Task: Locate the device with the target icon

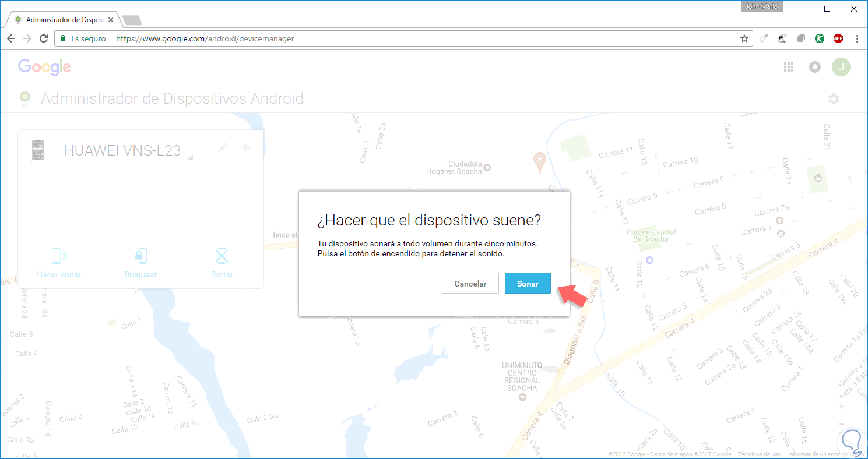Action: point(245,148)
